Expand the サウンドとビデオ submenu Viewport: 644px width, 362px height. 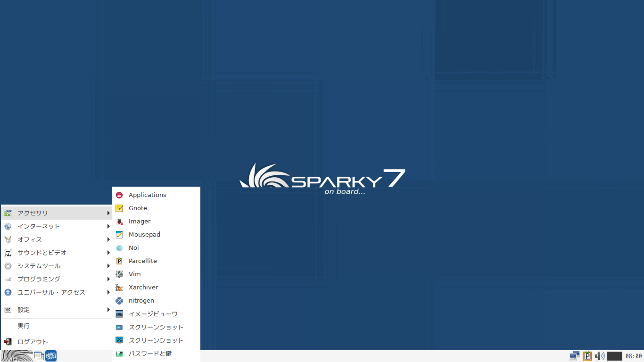(x=57, y=253)
